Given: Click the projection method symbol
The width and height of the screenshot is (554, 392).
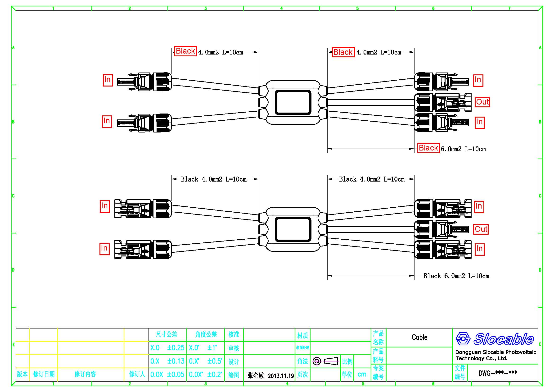Looking at the screenshot, I should tap(325, 361).
